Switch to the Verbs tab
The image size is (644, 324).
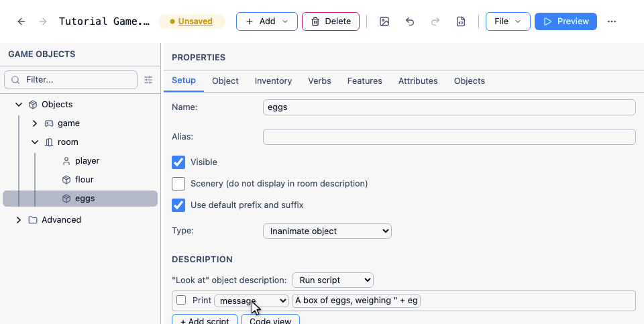pos(319,81)
